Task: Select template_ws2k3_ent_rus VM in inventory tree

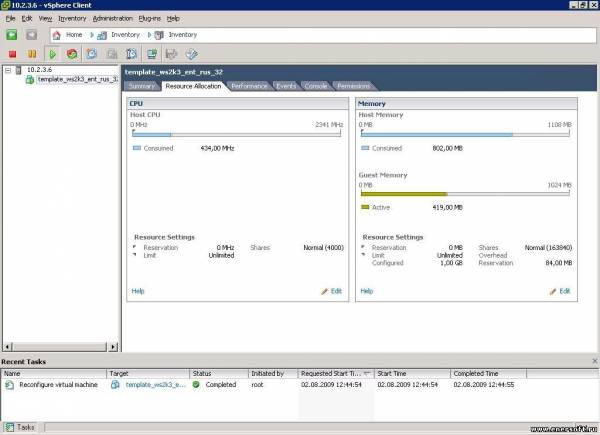Action: point(78,79)
